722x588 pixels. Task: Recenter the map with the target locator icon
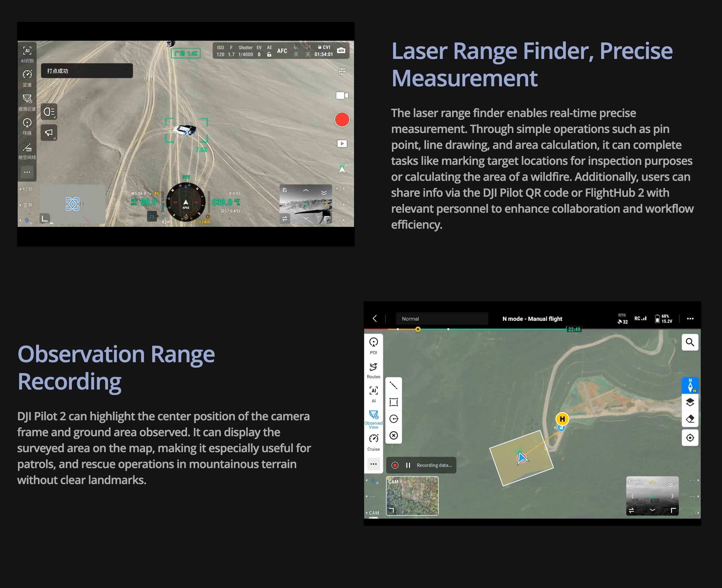[x=690, y=438]
